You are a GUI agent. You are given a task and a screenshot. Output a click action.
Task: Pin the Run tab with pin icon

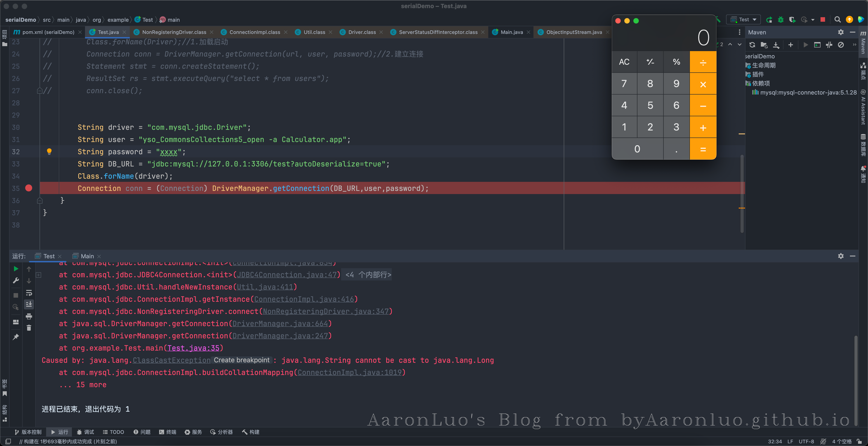16,337
